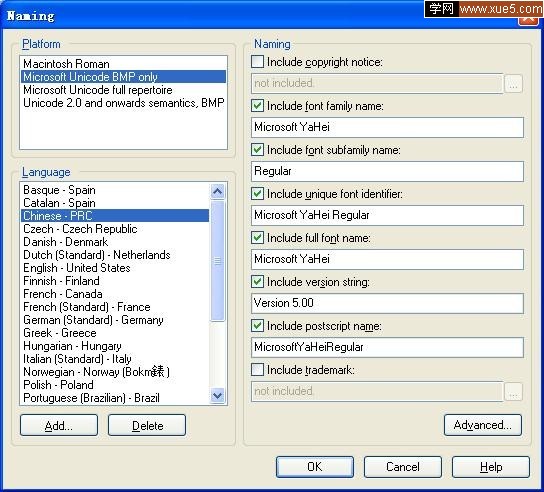The width and height of the screenshot is (544, 492).
Task: Click the Help button
Action: [x=491, y=467]
